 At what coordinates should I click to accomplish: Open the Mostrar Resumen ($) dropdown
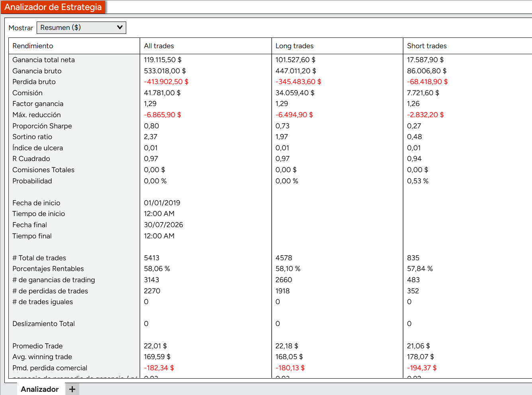pyautogui.click(x=81, y=28)
